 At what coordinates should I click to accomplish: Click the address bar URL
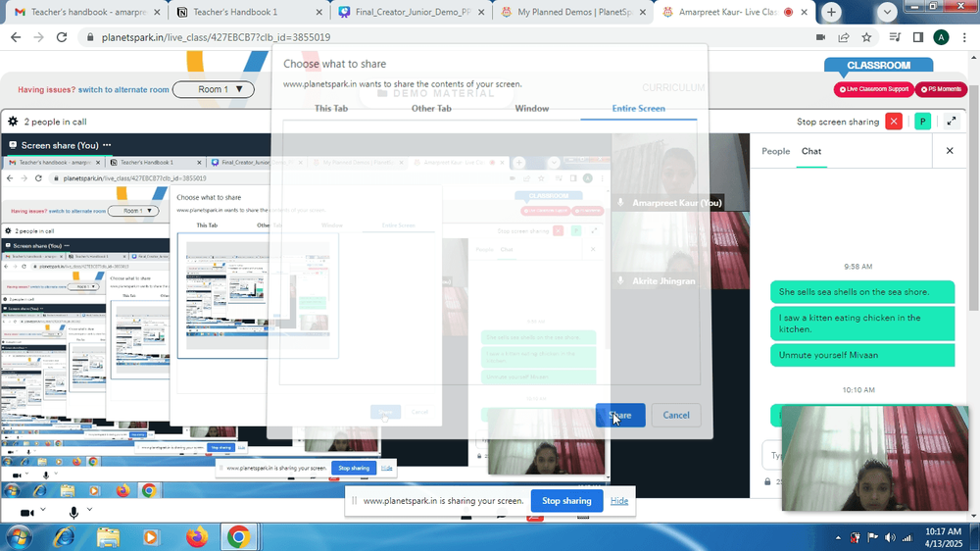click(217, 37)
